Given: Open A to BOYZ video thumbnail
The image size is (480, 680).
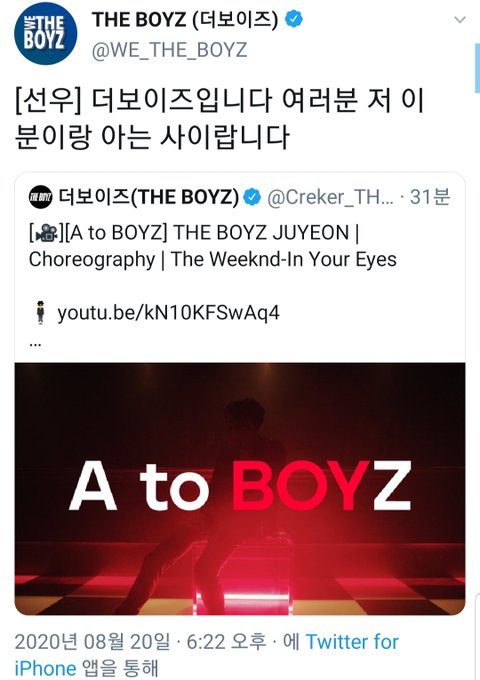Looking at the screenshot, I should click(240, 489).
